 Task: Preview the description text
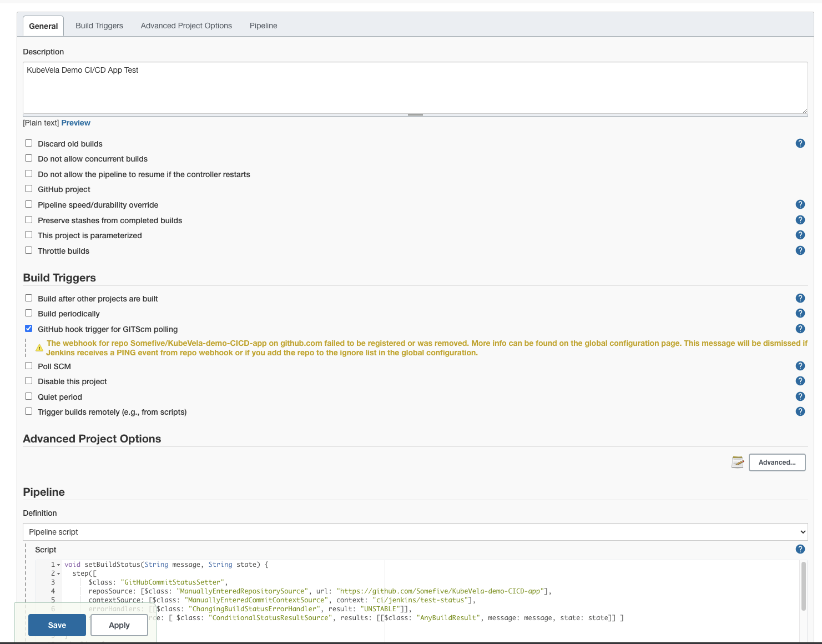[76, 123]
